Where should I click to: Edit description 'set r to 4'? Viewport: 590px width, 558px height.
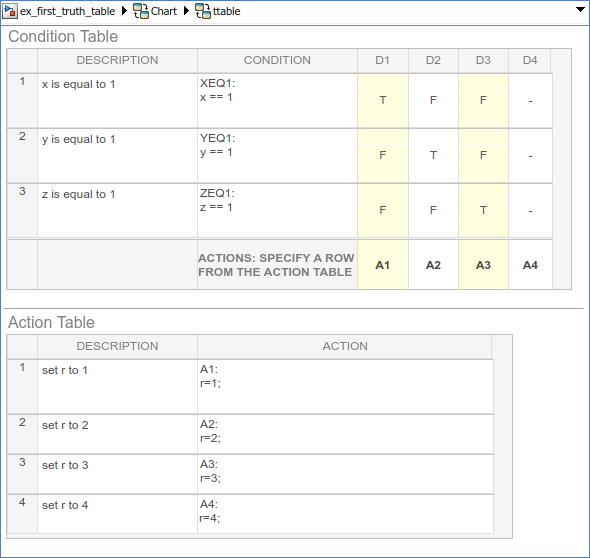(x=117, y=514)
